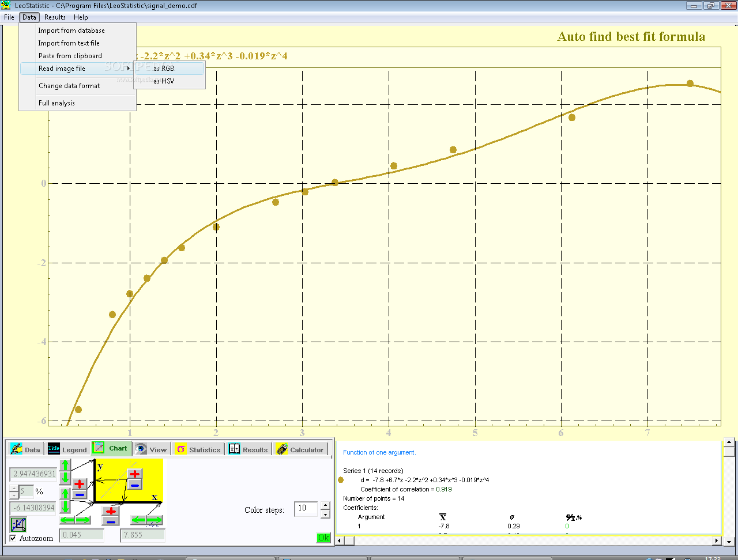Click the fit-to-window zoom icon above Autozoom

coord(18,525)
